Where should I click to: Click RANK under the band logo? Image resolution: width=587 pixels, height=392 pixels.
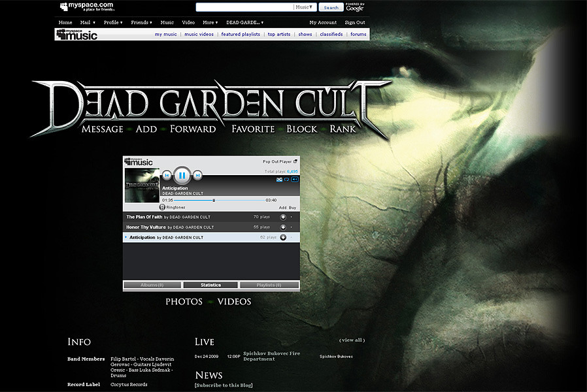coord(343,129)
